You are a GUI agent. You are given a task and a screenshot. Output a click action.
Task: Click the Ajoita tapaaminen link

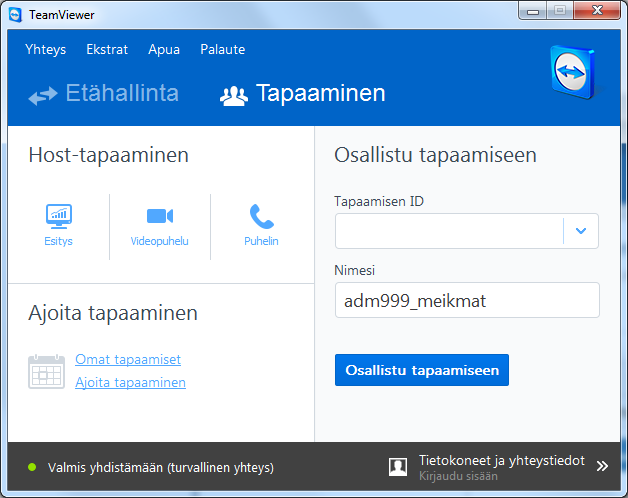point(131,382)
